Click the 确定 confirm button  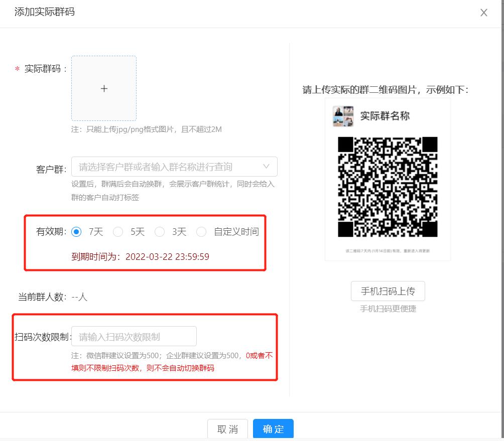coord(273,429)
